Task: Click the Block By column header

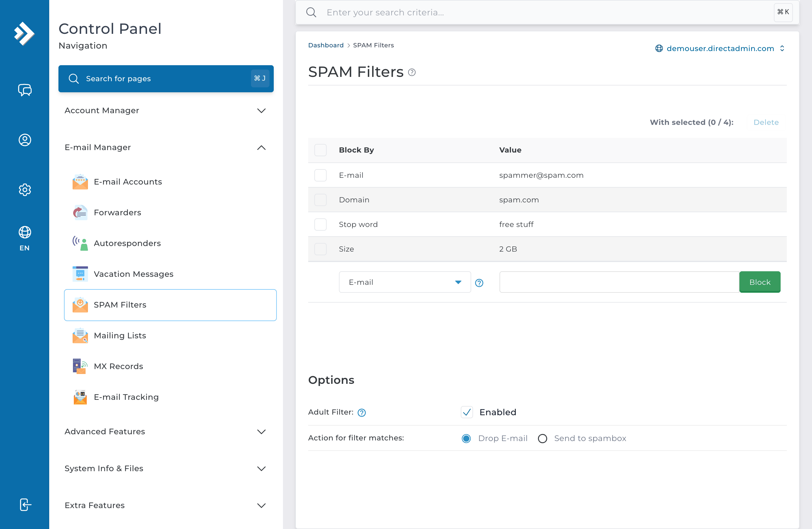Action: (x=356, y=150)
